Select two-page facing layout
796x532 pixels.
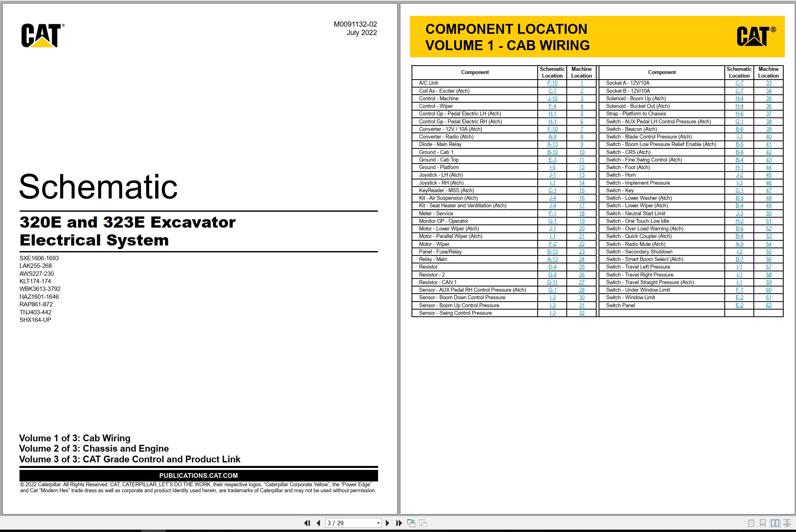[775, 523]
